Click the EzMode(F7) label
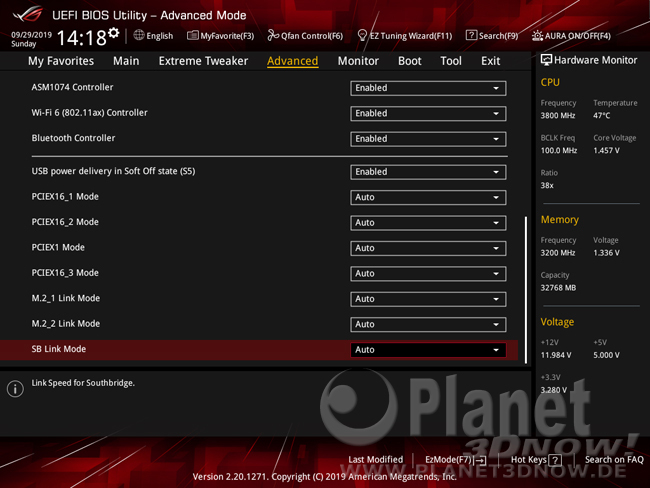The image size is (650, 488). tap(449, 459)
